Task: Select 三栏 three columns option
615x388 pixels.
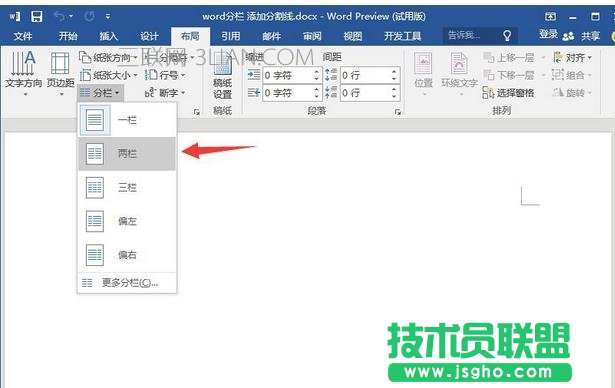Action: [x=127, y=188]
